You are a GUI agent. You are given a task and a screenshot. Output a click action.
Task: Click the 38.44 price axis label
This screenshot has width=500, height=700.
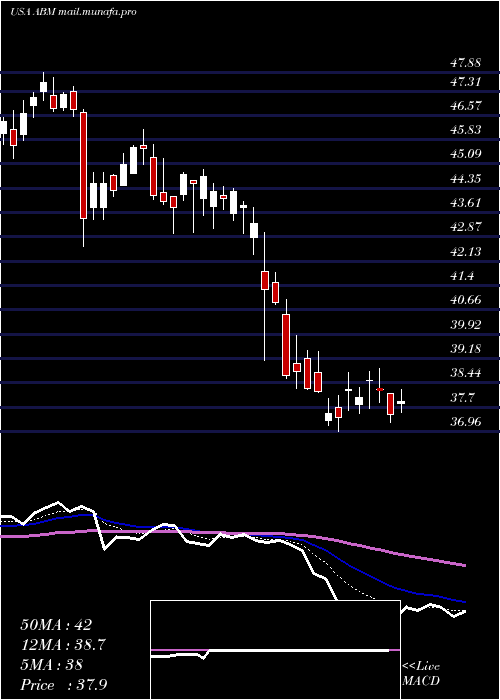pyautogui.click(x=466, y=373)
